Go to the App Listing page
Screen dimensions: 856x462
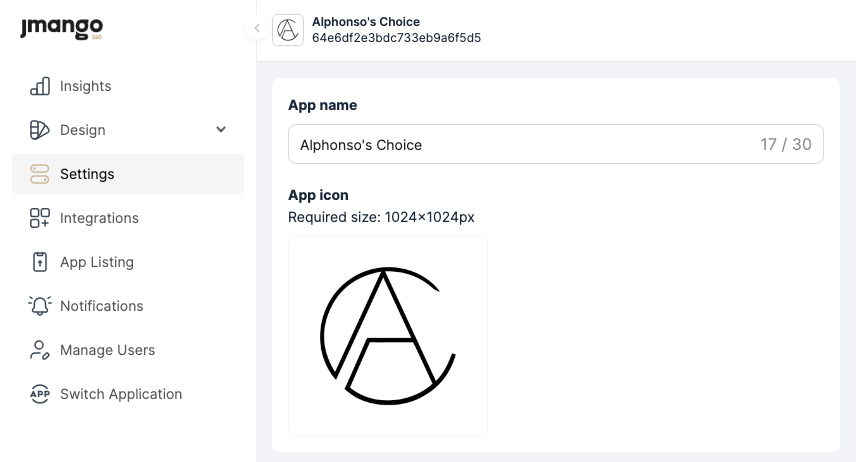[97, 262]
